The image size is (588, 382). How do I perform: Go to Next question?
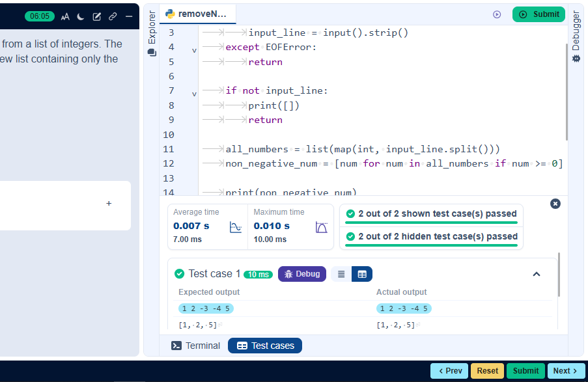tap(567, 371)
